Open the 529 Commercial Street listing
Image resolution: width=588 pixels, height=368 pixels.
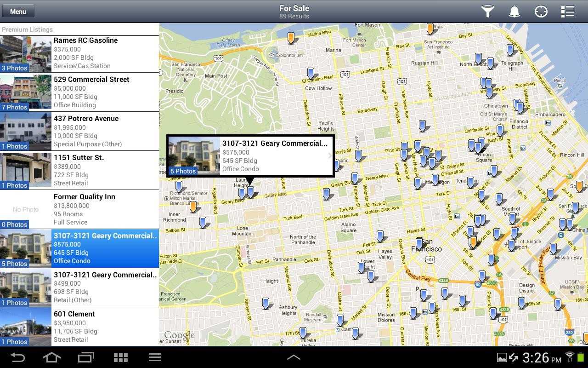tap(105, 92)
